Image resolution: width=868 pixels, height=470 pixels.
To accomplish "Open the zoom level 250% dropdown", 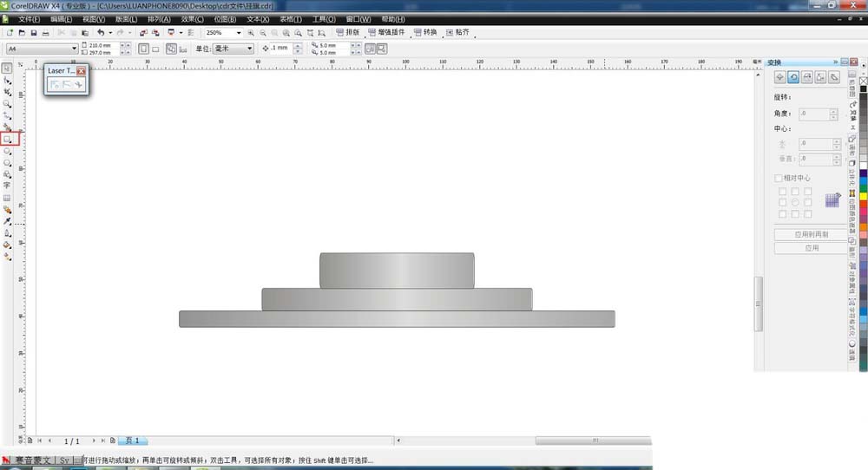I will pyautogui.click(x=240, y=33).
